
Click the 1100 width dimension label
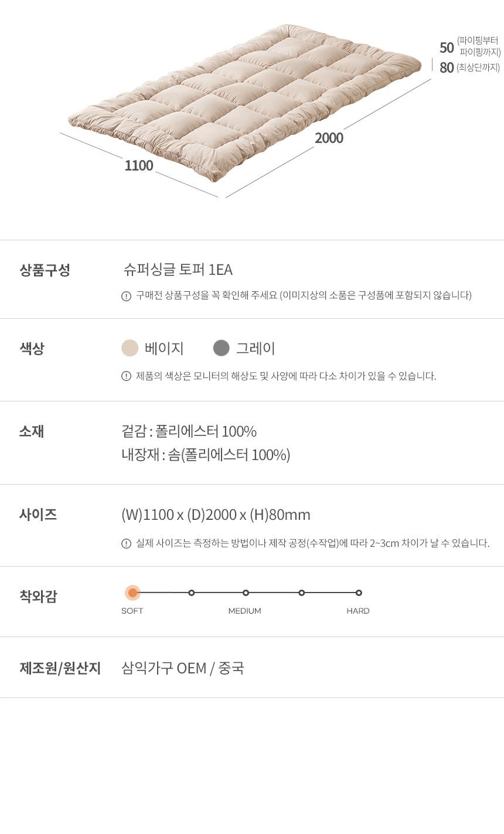pos(139,166)
